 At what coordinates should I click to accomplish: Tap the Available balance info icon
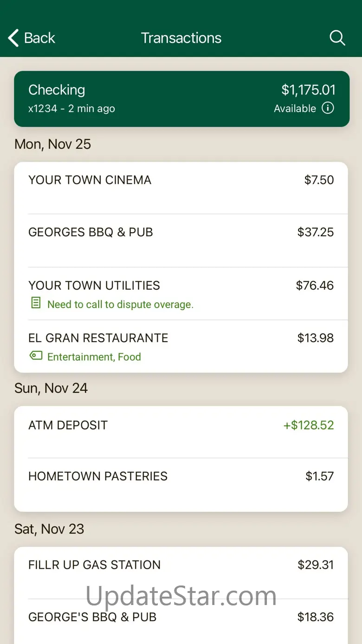[328, 109]
